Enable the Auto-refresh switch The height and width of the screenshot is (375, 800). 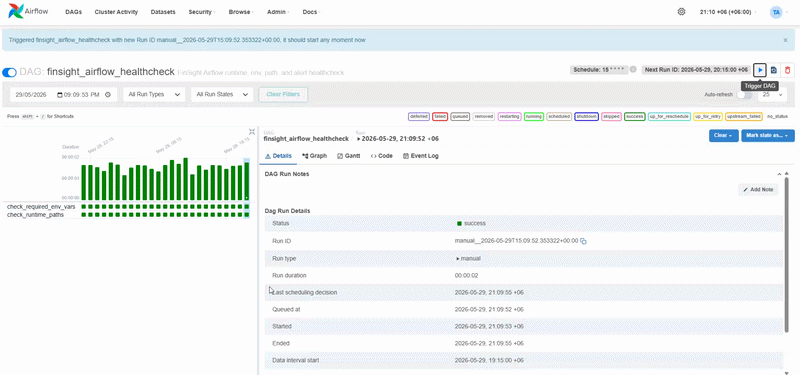[x=744, y=95]
